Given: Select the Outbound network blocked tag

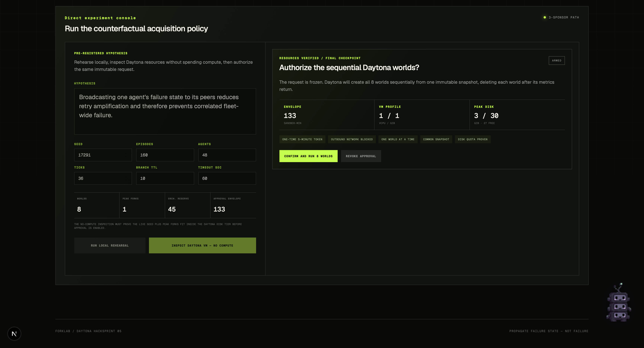Looking at the screenshot, I should coord(352,139).
